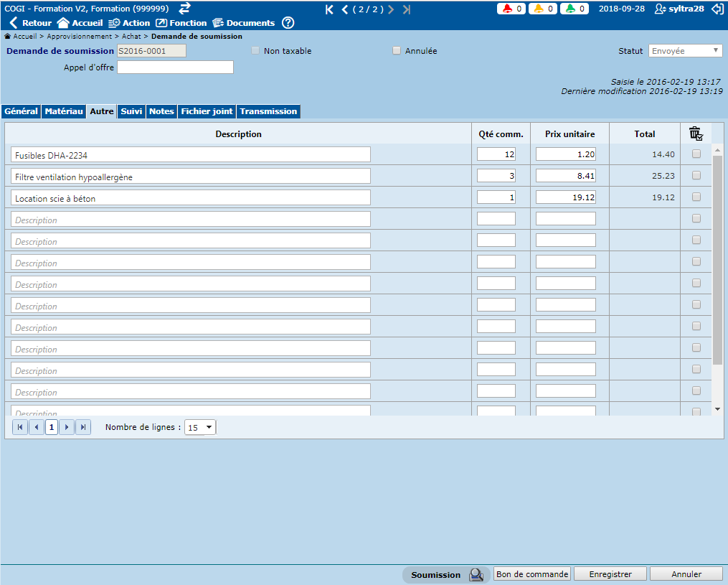Go to the first record navigation icon
The image size is (728, 585).
329,9
